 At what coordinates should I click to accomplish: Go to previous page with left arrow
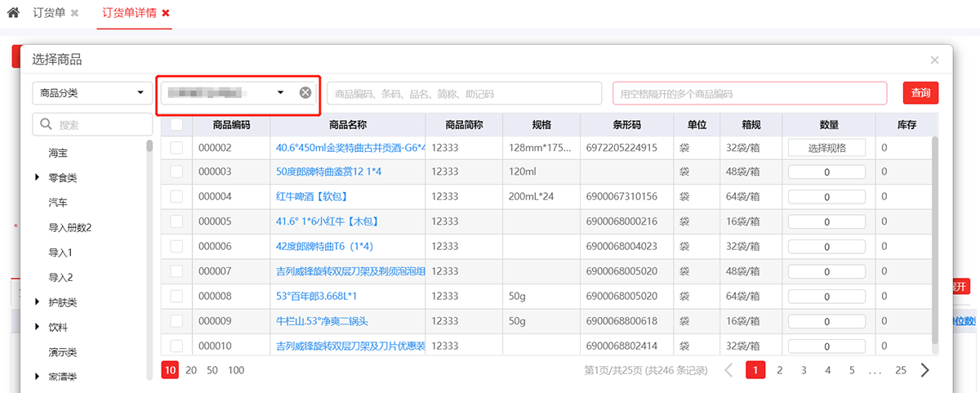pyautogui.click(x=729, y=370)
